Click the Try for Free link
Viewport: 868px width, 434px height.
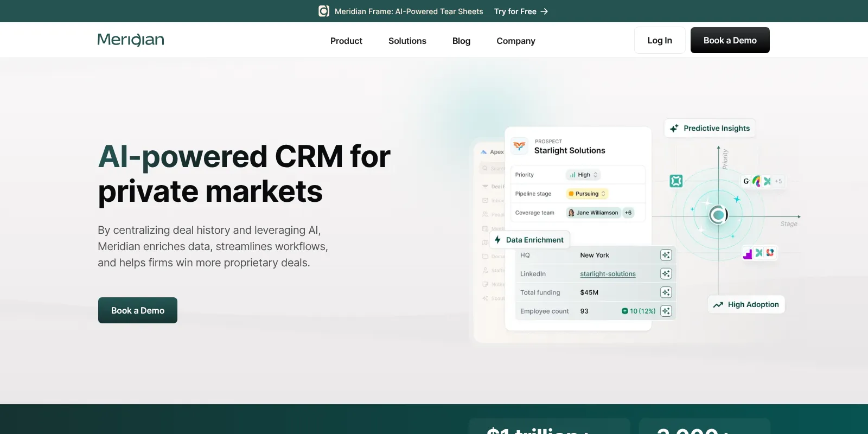[521, 11]
